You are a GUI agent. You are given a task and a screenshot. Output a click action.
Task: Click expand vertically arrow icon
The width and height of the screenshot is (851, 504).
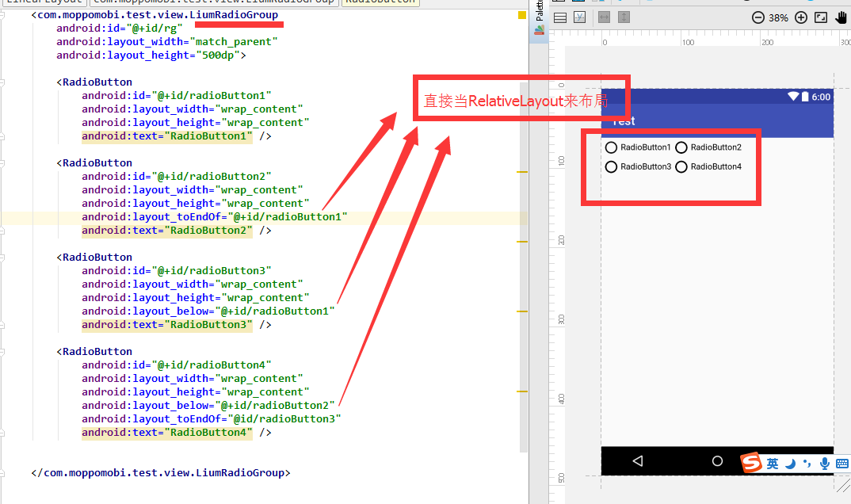pos(624,18)
